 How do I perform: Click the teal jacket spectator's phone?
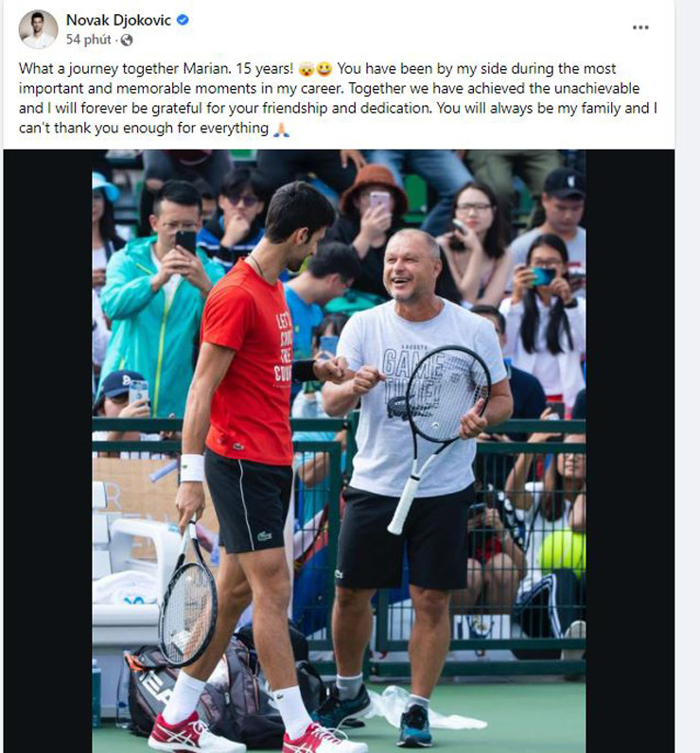[x=185, y=242]
